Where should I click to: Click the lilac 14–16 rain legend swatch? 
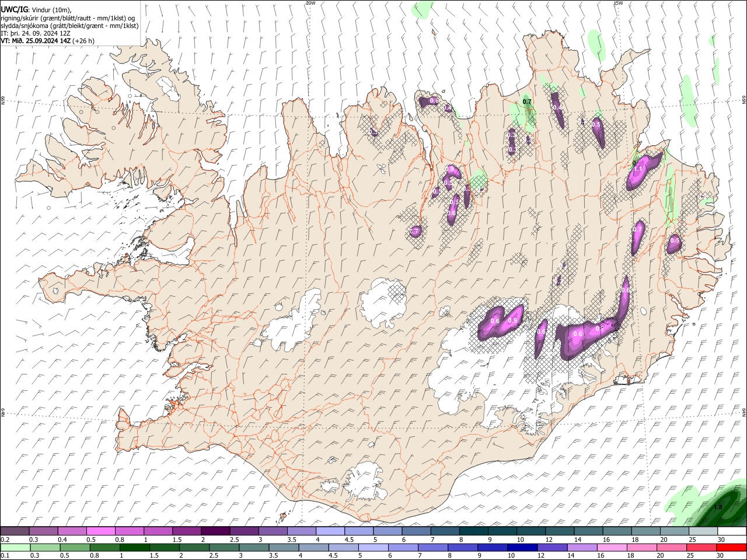click(582, 547)
